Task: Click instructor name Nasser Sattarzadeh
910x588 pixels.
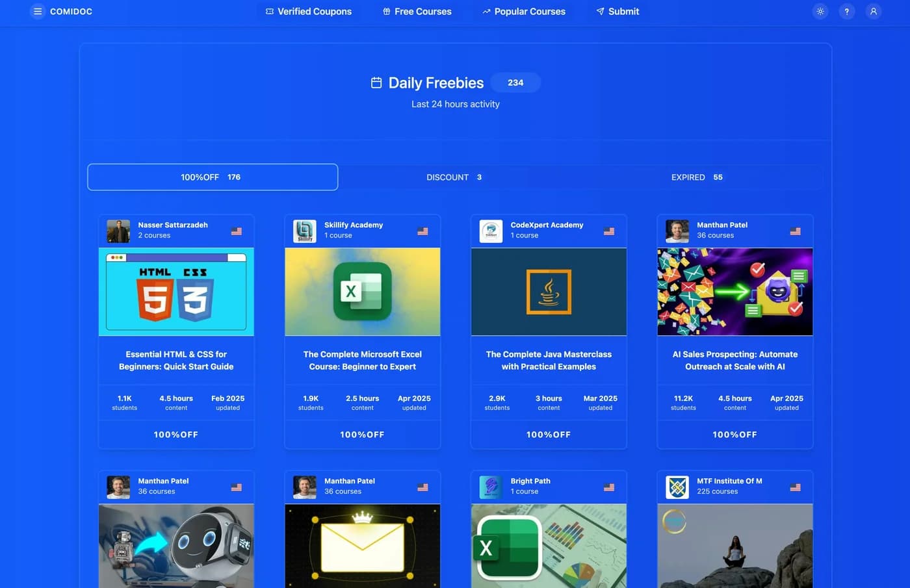Action: tap(173, 225)
